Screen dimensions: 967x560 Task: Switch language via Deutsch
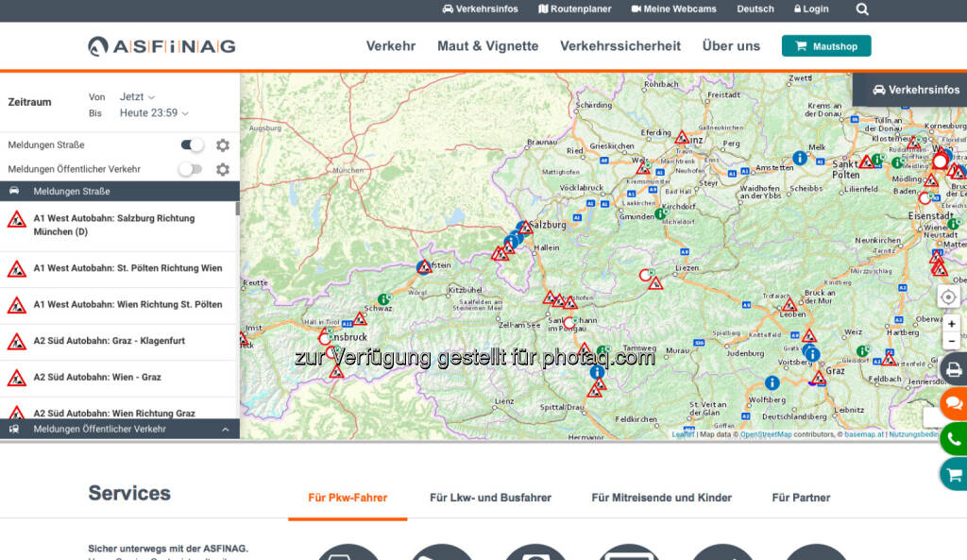755,9
